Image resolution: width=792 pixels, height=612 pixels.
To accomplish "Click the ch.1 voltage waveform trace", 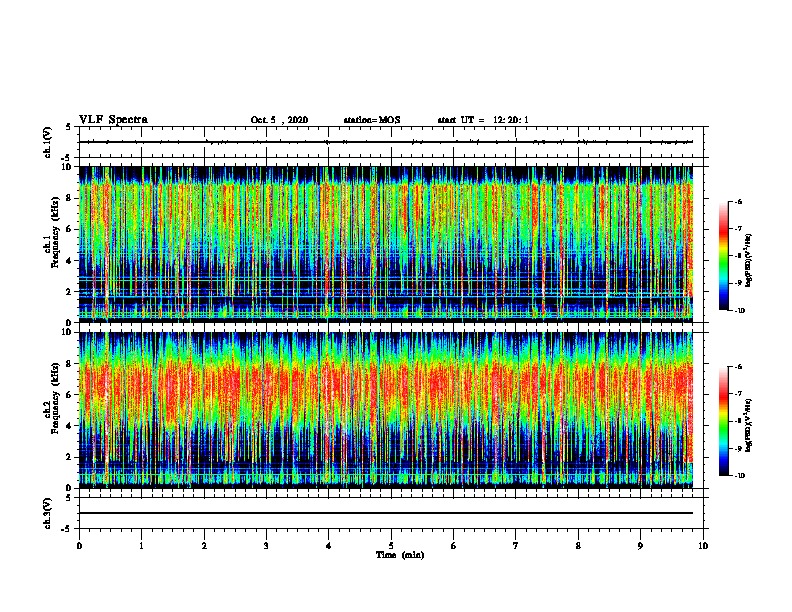I will pyautogui.click(x=386, y=142).
